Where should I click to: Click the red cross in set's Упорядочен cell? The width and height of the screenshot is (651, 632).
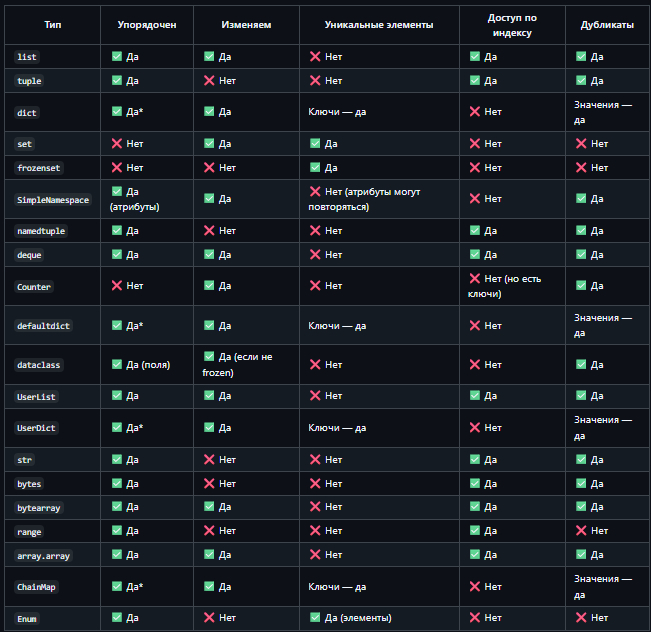[x=117, y=144]
